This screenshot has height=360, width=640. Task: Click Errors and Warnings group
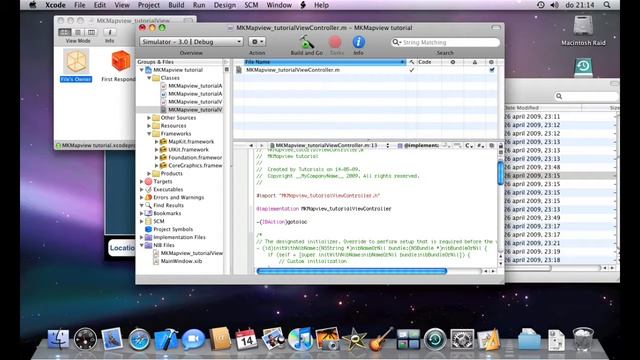[x=178, y=197]
